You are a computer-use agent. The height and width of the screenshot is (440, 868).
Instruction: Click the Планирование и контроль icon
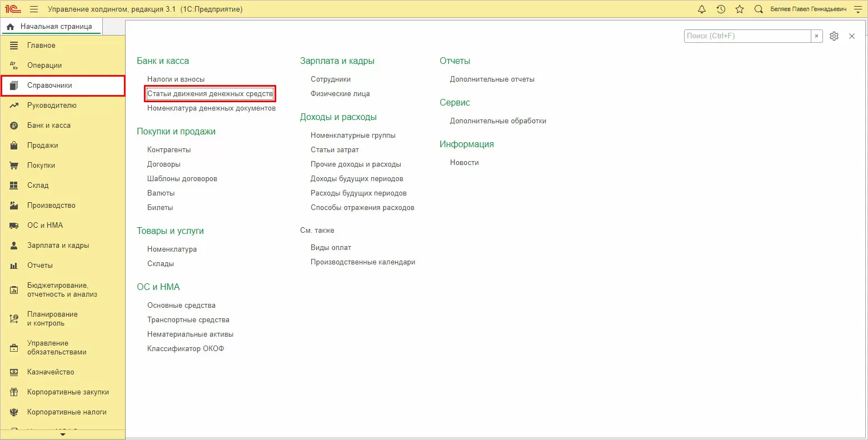[x=14, y=319]
